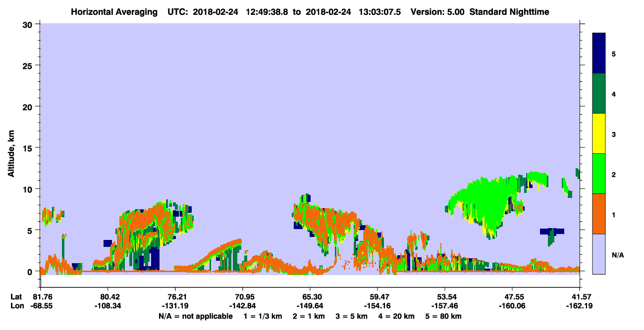
Task: Click longitude value '-149.64'
Action: pos(310,306)
